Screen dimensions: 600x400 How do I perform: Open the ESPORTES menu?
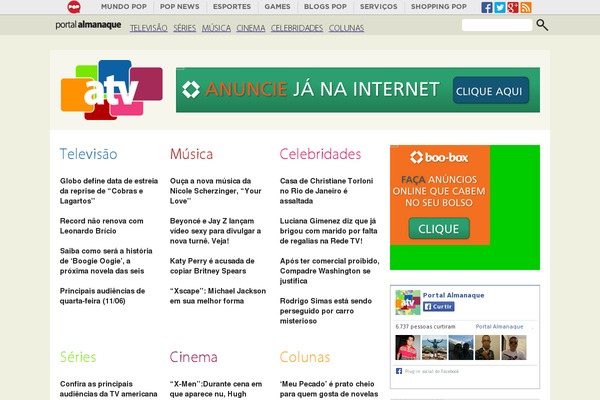(x=232, y=7)
